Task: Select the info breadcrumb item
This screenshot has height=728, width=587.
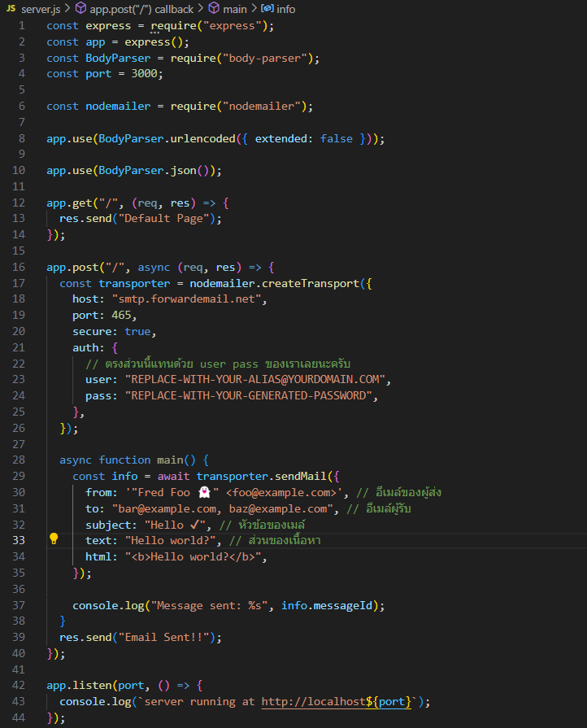Action: tap(285, 8)
